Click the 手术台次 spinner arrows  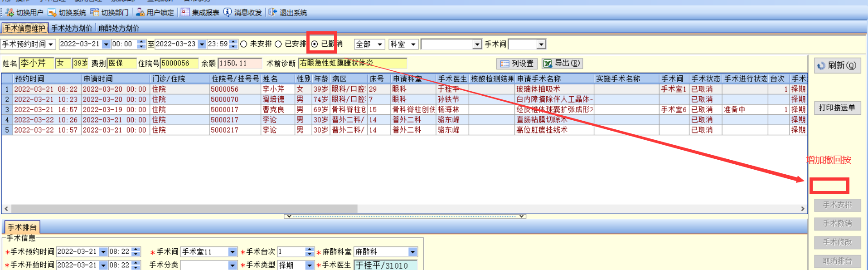pyautogui.click(x=310, y=252)
